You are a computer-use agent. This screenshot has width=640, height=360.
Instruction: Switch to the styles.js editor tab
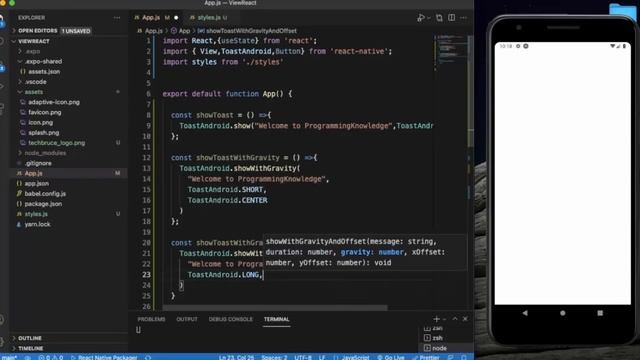(x=209, y=18)
